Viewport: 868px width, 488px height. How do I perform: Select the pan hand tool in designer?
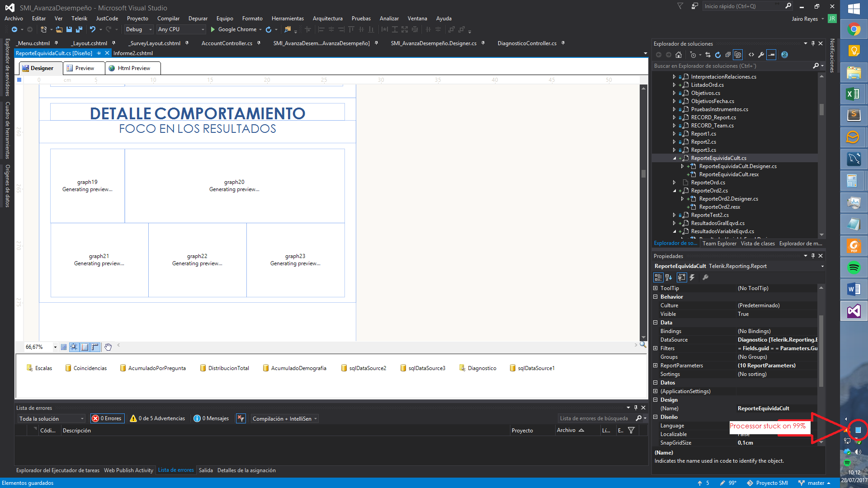pyautogui.click(x=108, y=347)
